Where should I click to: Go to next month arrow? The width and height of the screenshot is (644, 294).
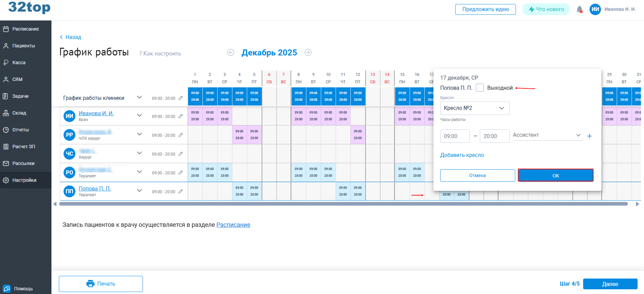(308, 52)
